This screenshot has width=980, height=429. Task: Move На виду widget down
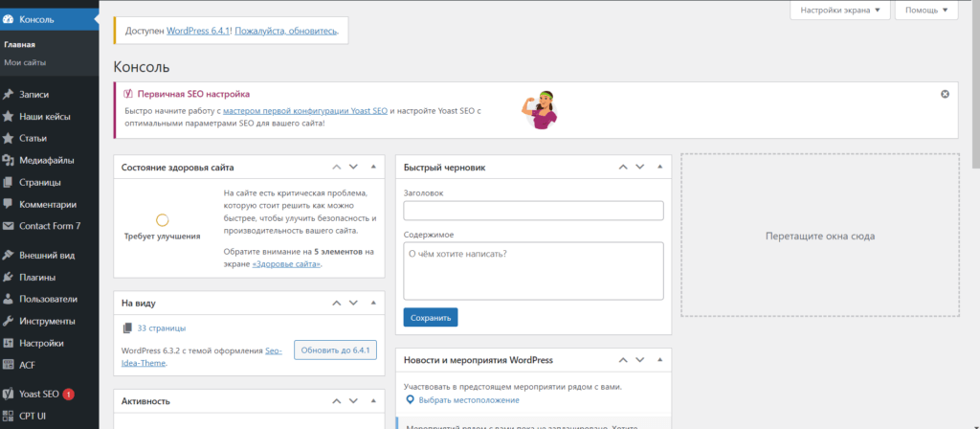pos(353,303)
